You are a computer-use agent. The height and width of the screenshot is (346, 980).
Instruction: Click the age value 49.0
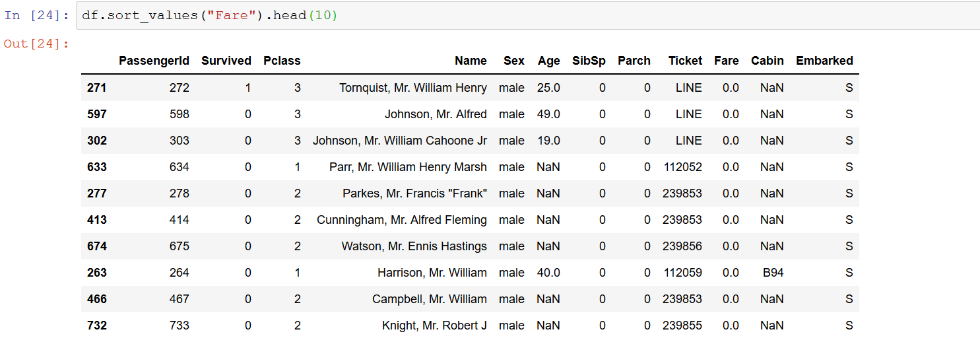(549, 114)
